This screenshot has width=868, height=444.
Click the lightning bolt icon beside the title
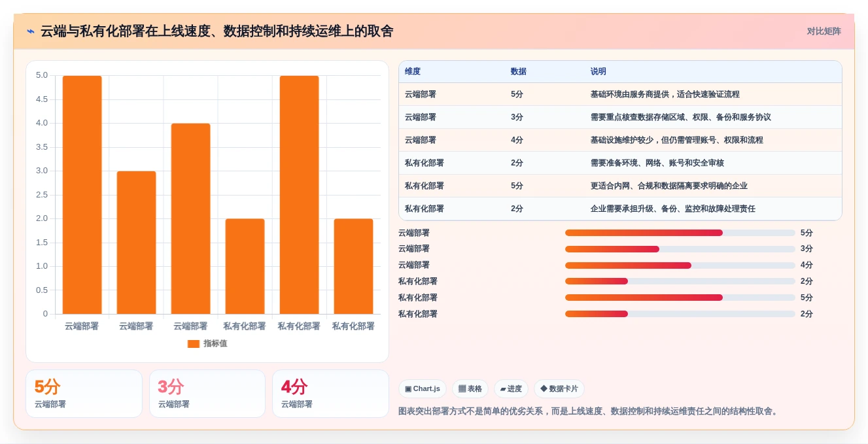tap(31, 31)
